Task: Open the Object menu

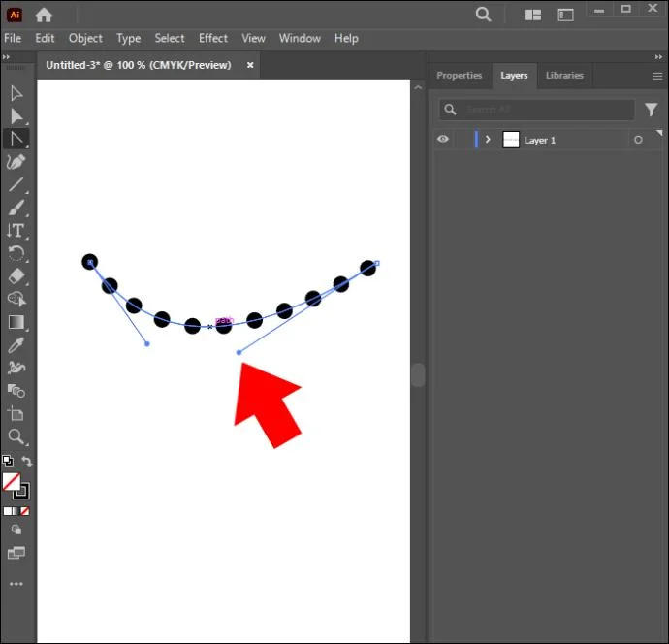Action: pos(85,39)
